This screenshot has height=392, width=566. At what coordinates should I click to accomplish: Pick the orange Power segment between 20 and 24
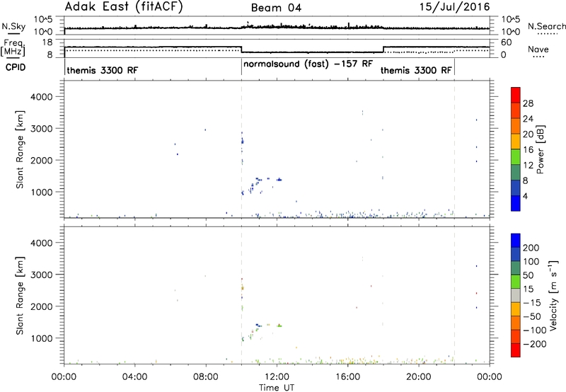coord(516,126)
